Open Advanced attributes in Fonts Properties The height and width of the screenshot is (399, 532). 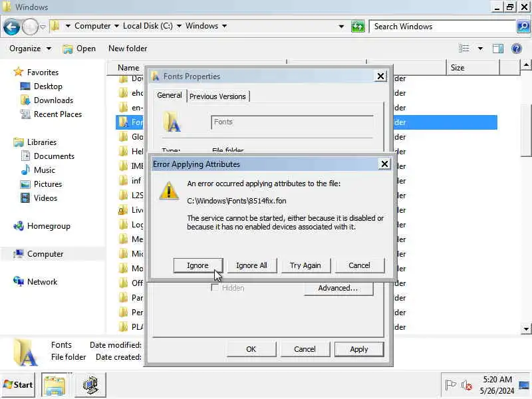[338, 288]
